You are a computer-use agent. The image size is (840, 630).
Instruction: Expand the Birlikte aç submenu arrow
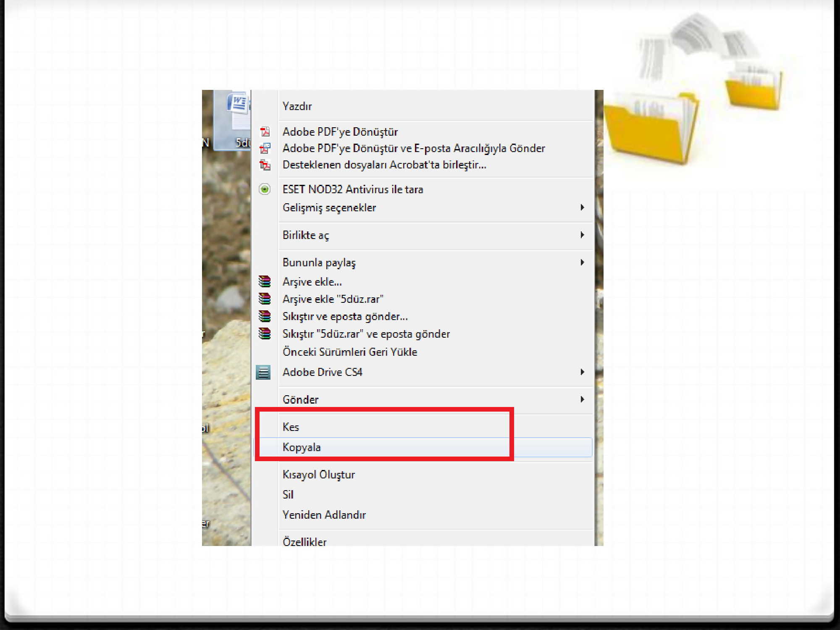[582, 235]
